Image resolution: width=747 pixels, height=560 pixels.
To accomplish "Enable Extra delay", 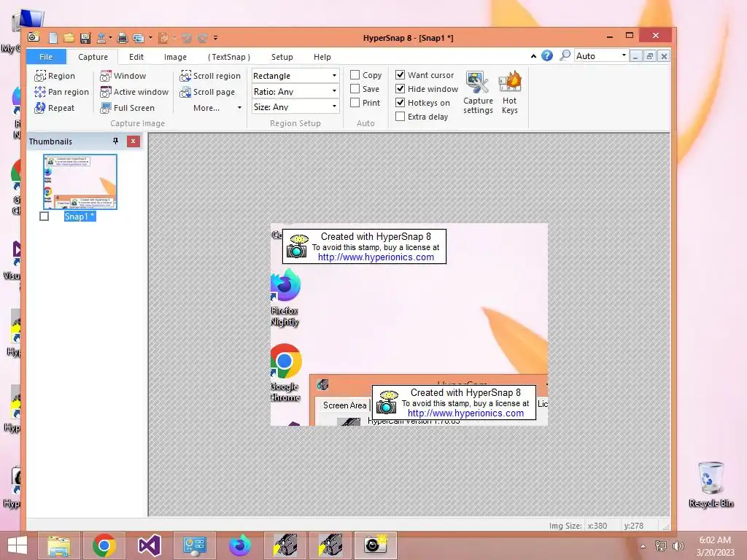I will tap(400, 116).
